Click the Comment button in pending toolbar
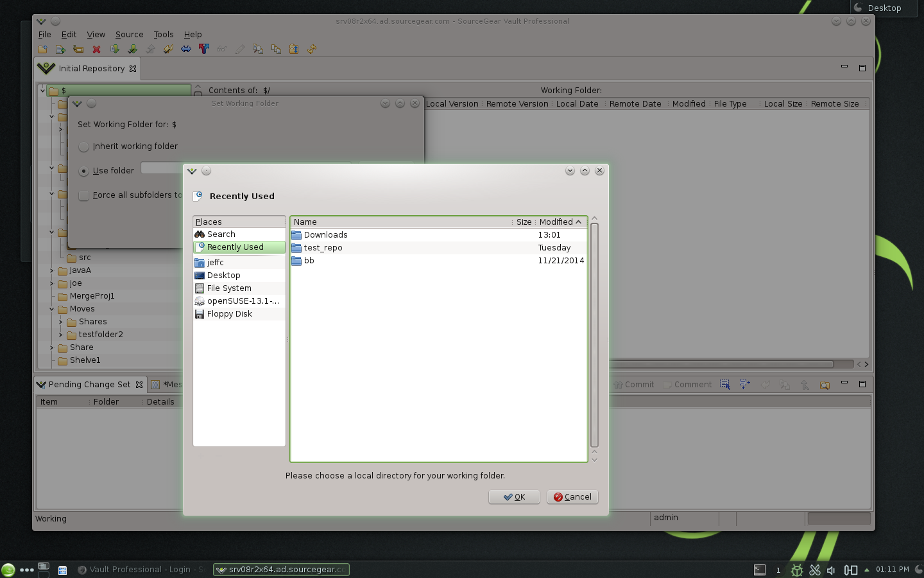924x578 pixels. pyautogui.click(x=687, y=385)
